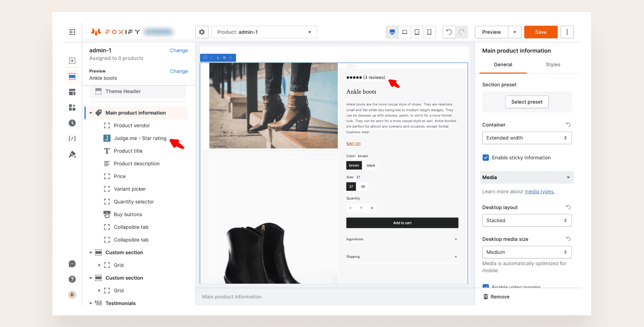Click the orange Save button
The height and width of the screenshot is (327, 644).
click(540, 32)
